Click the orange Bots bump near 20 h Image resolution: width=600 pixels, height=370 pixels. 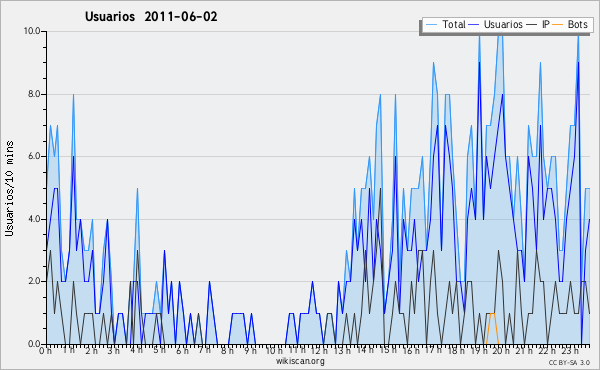(492, 328)
